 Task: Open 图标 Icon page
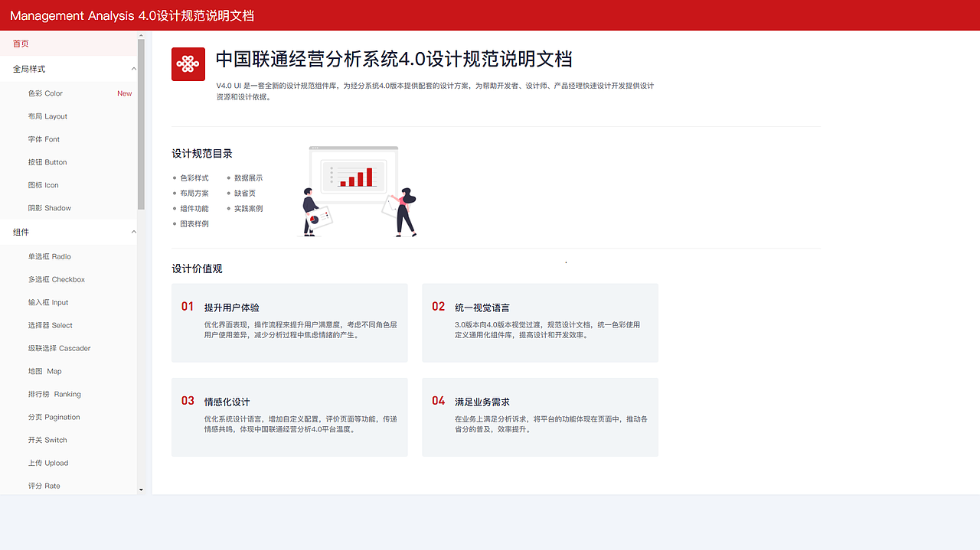point(43,185)
